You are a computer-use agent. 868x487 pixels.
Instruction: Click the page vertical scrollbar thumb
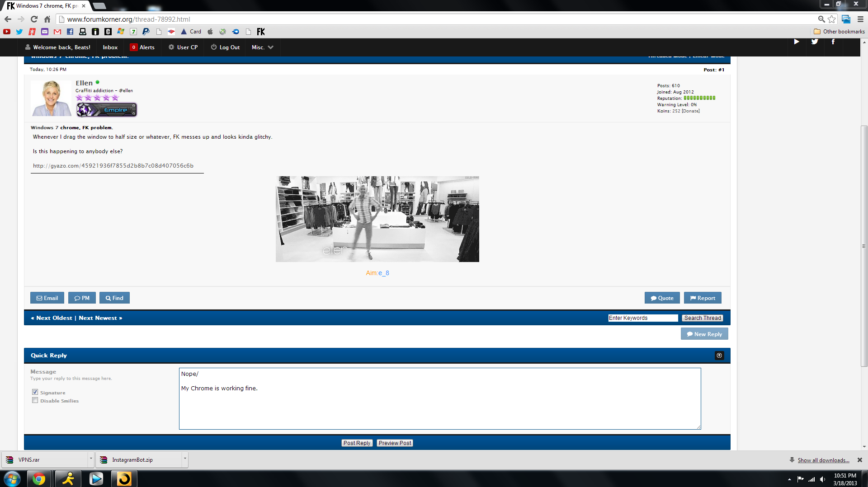(x=864, y=246)
